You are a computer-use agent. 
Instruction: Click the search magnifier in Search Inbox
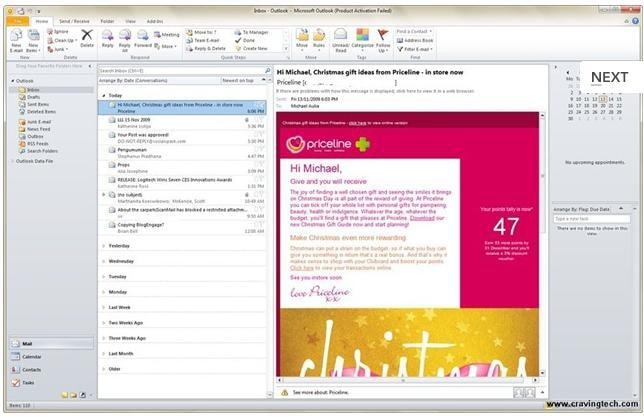tap(268, 71)
